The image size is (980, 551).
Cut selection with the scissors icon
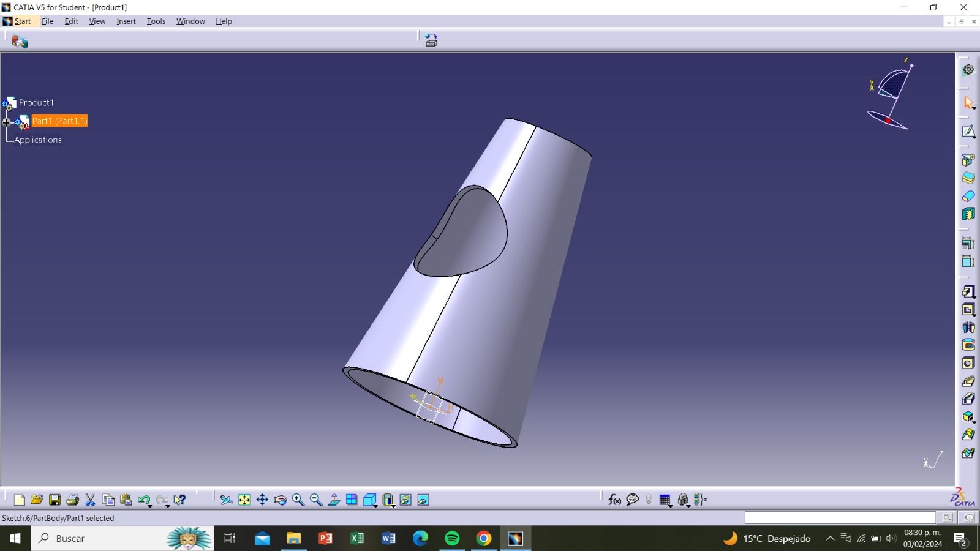[90, 500]
